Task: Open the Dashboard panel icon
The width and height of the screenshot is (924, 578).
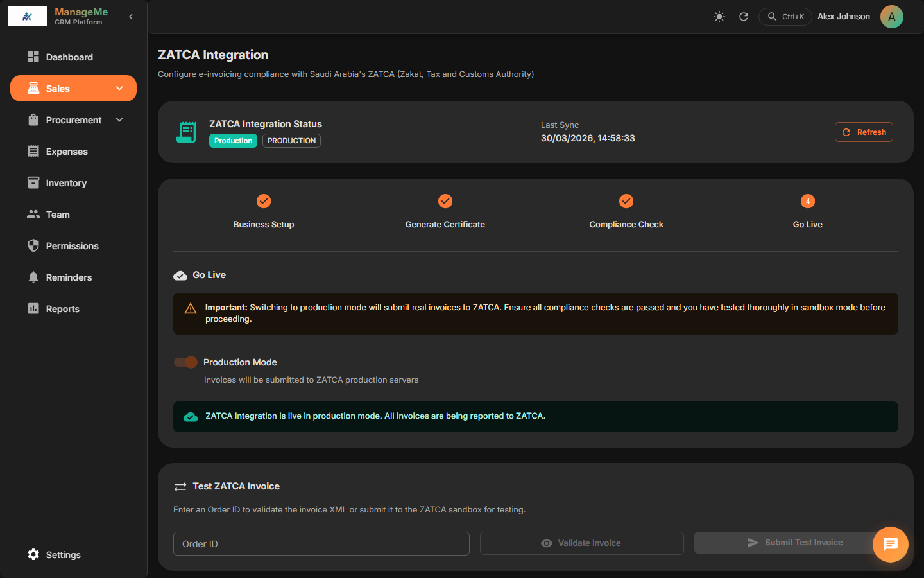Action: [x=33, y=57]
